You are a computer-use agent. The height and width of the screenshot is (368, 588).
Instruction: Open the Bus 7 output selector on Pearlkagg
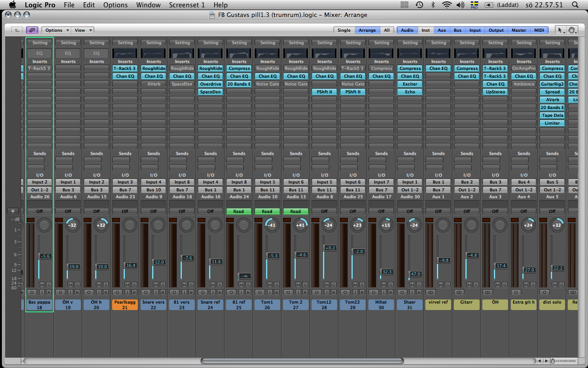point(125,190)
